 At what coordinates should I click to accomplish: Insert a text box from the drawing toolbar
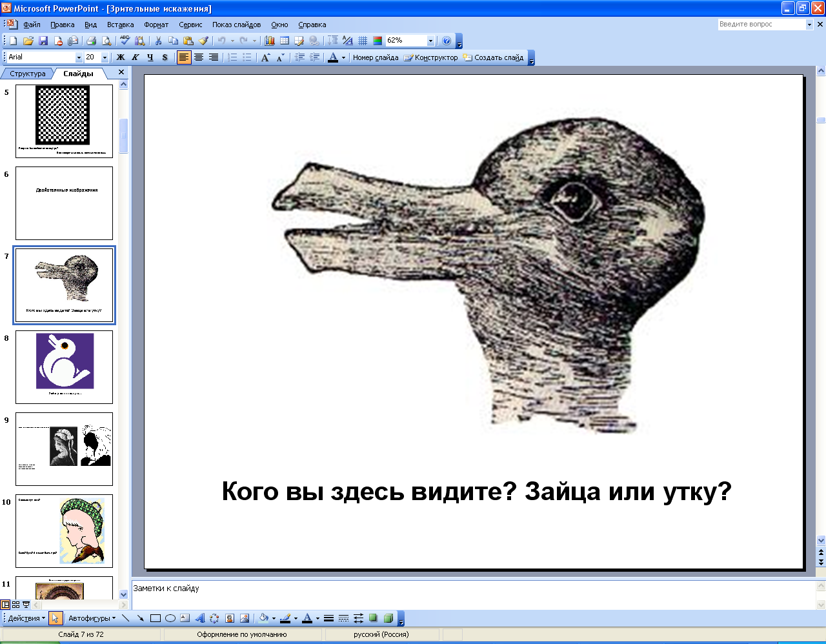pos(185,618)
